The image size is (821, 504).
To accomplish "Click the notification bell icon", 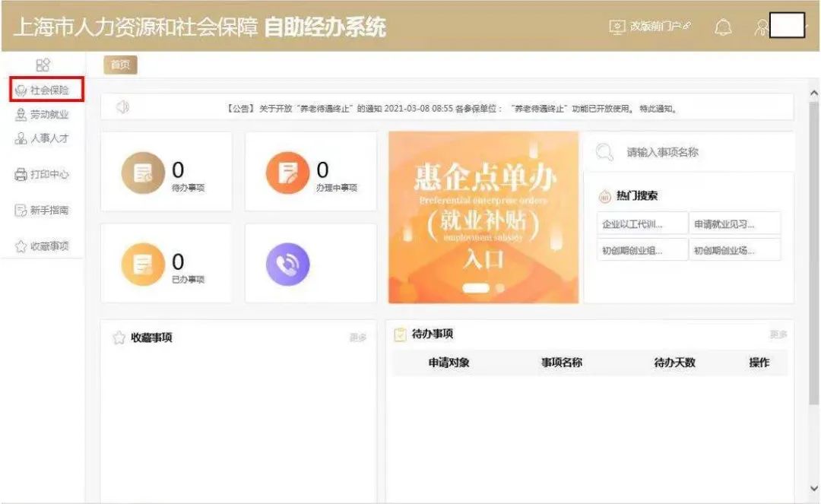I will pos(723,27).
